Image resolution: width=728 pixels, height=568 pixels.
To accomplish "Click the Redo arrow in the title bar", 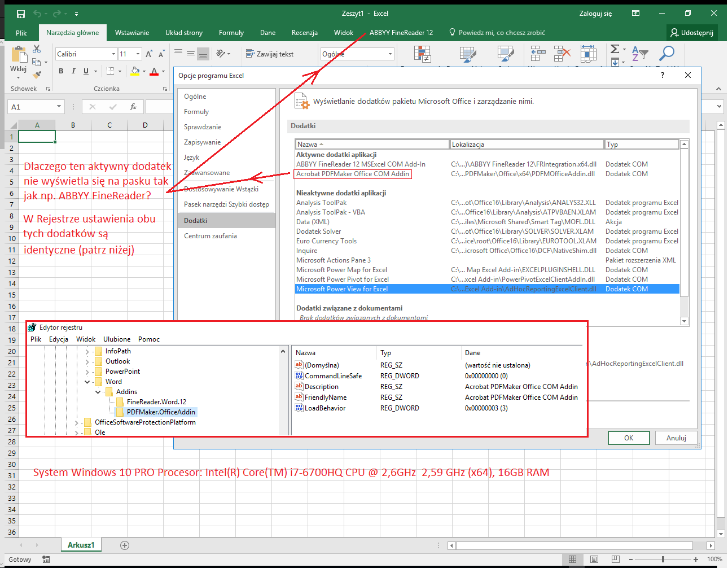I will pyautogui.click(x=57, y=14).
